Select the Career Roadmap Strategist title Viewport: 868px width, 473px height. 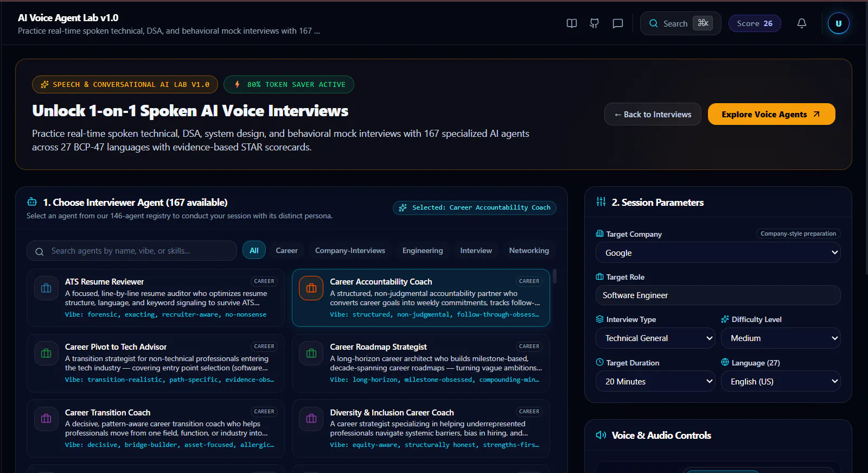(x=378, y=346)
